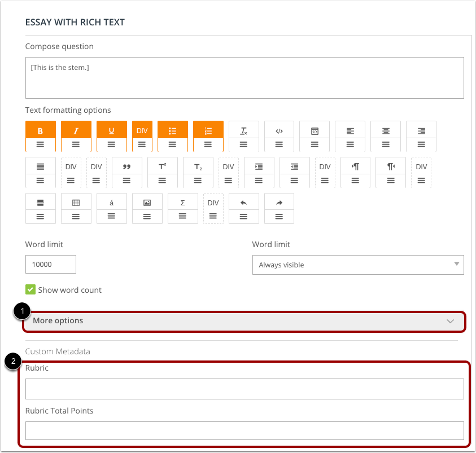Enable the insert table option

tap(76, 202)
